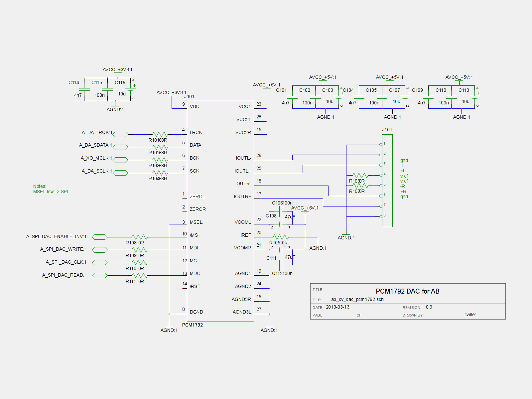Select resistor R104 on the SCK line
The height and width of the screenshot is (399, 532).
tap(160, 173)
